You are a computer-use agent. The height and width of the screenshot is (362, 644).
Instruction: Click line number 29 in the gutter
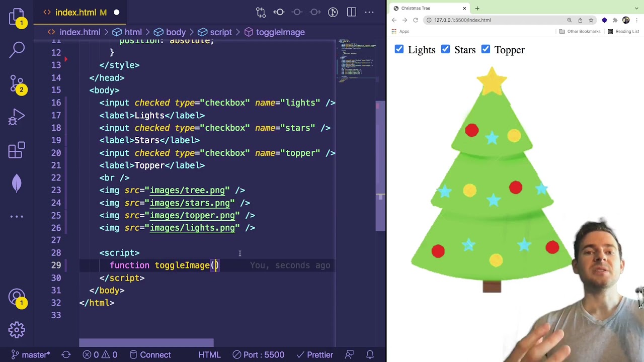click(56, 265)
